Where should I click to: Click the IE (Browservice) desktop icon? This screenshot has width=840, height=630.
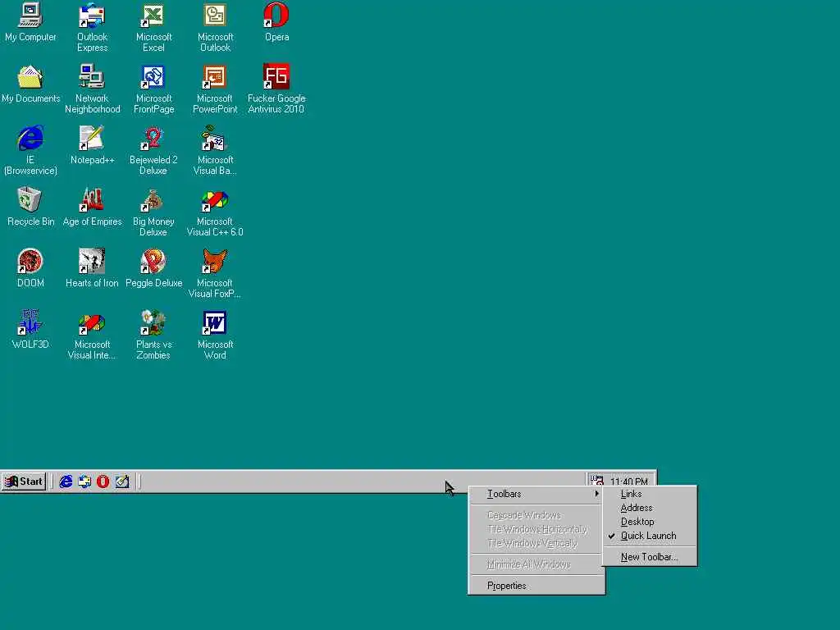(30, 151)
